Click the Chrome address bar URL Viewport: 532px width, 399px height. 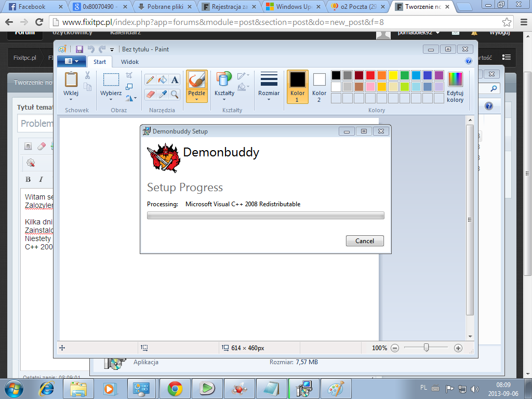click(x=223, y=22)
